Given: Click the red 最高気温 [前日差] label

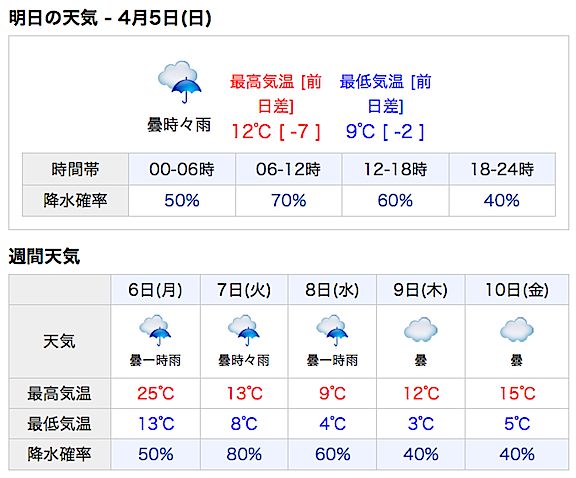Looking at the screenshot, I should click(276, 94).
